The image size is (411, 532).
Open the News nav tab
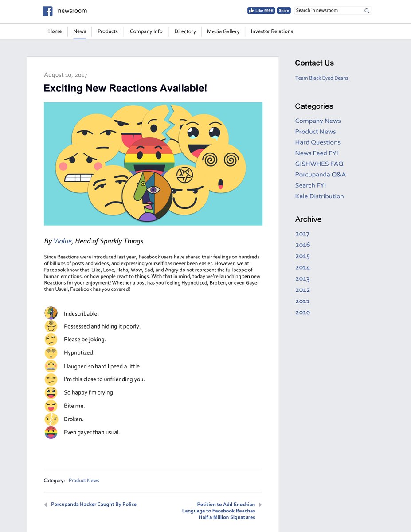click(80, 31)
